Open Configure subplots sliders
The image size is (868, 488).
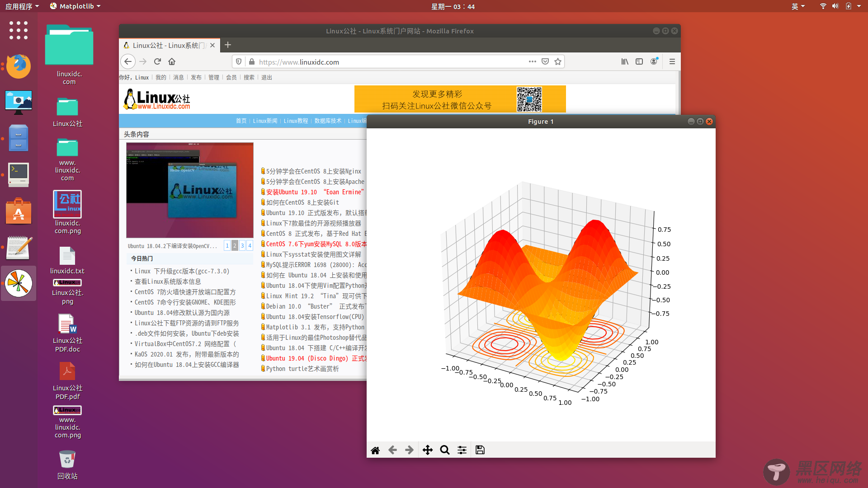point(462,450)
